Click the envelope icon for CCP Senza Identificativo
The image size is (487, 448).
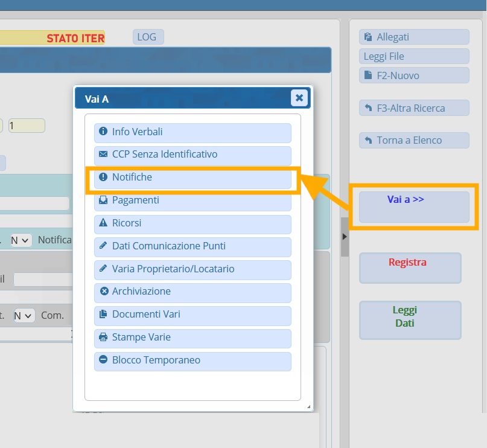(x=103, y=155)
